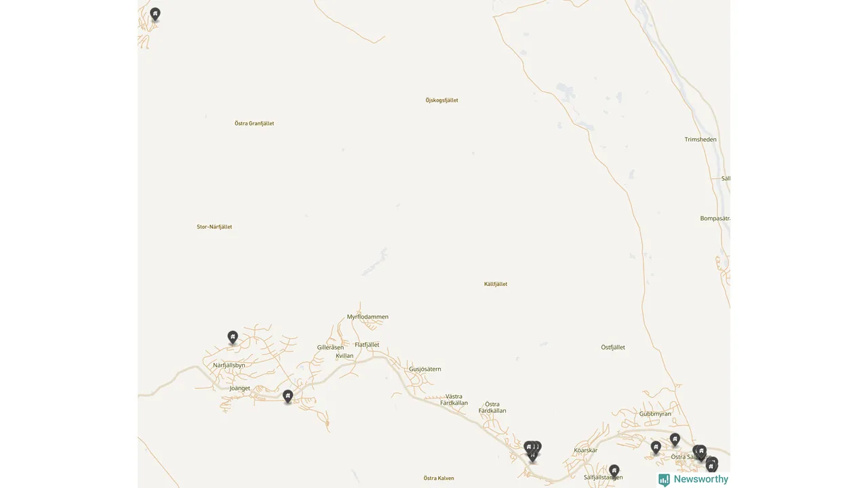Screen dimensions: 868x488
Task: Click the Myrflodammen label
Action: click(x=368, y=317)
